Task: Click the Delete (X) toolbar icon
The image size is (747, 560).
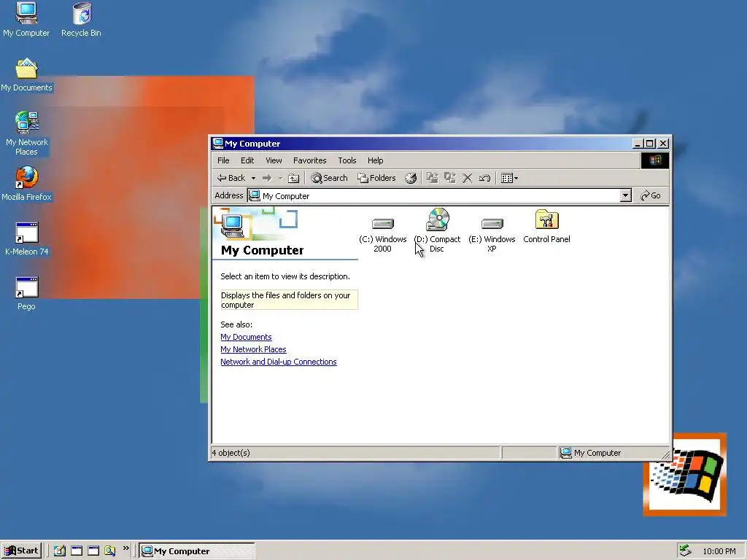Action: (x=468, y=178)
